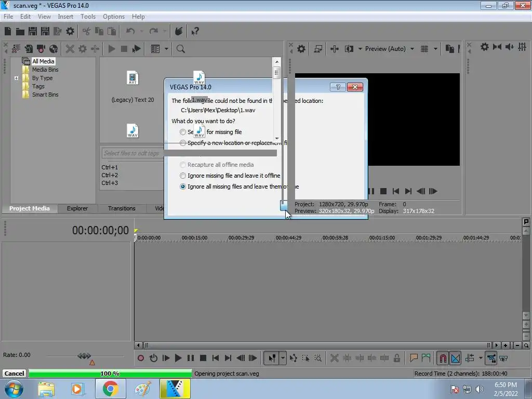The image size is (532, 399).
Task: Click the Record button in transport bar
Action: [x=140, y=358]
